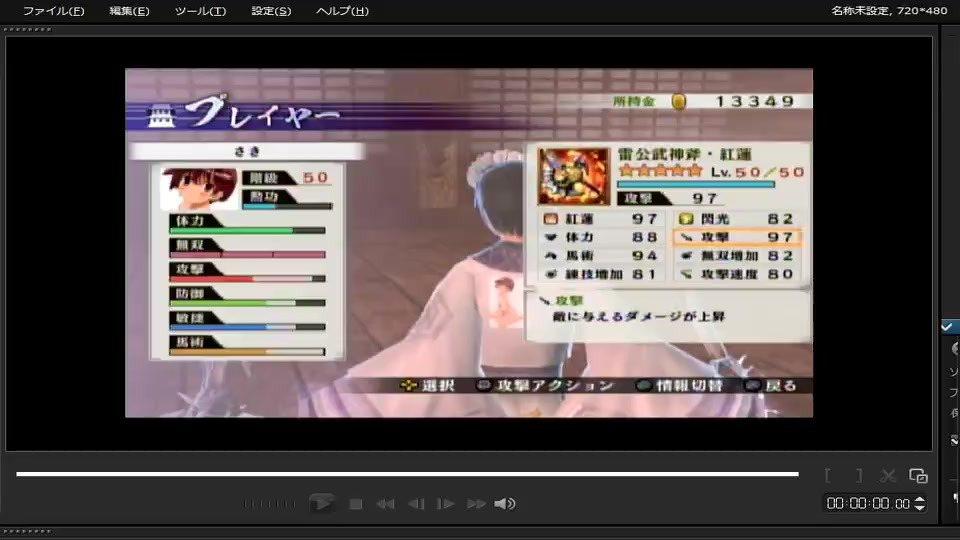The width and height of the screenshot is (960, 540).
Task: Click the enlarge preview window icon
Action: pyautogui.click(x=918, y=475)
